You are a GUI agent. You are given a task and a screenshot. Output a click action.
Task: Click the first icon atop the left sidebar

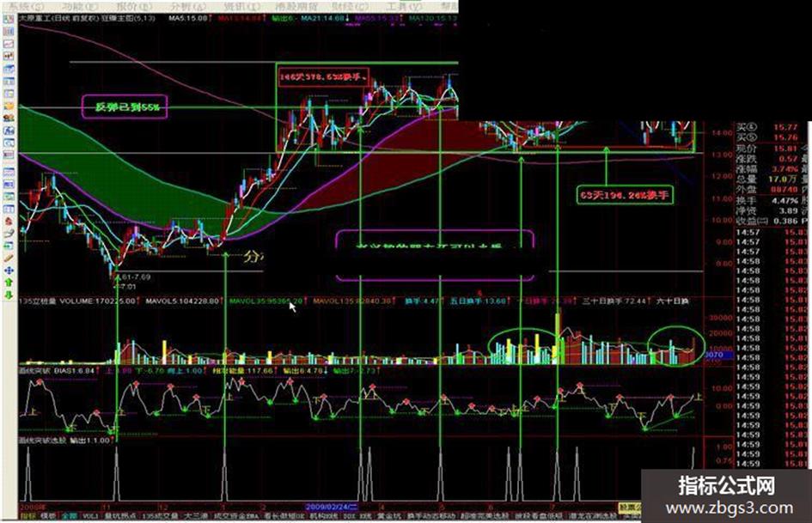click(x=9, y=19)
